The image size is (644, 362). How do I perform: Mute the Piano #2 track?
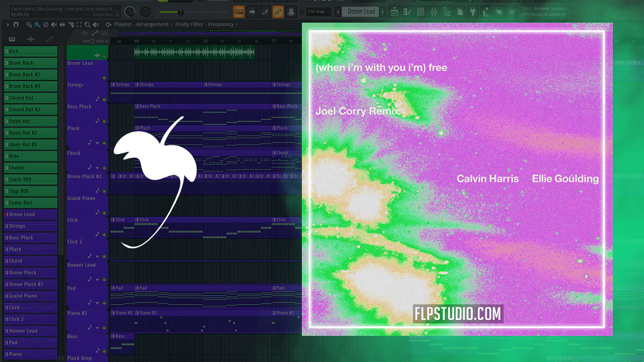tap(104, 327)
